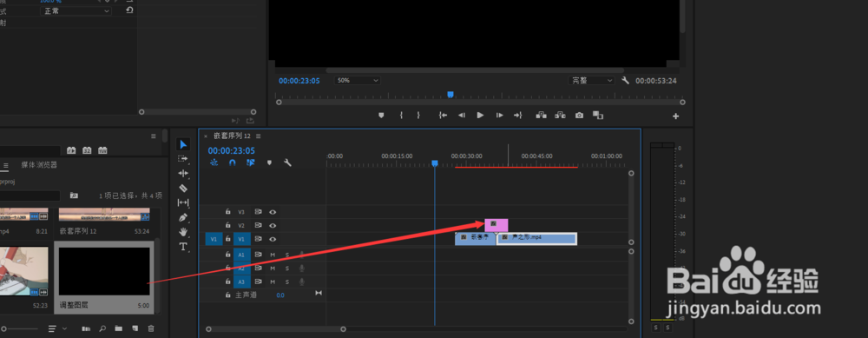Toggle nest sequences insert mode
The height and width of the screenshot is (338, 868).
click(x=214, y=162)
